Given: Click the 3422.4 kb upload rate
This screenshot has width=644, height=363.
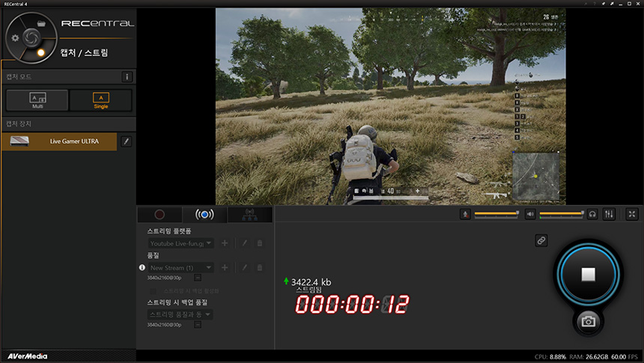Looking at the screenshot, I should click(311, 282).
